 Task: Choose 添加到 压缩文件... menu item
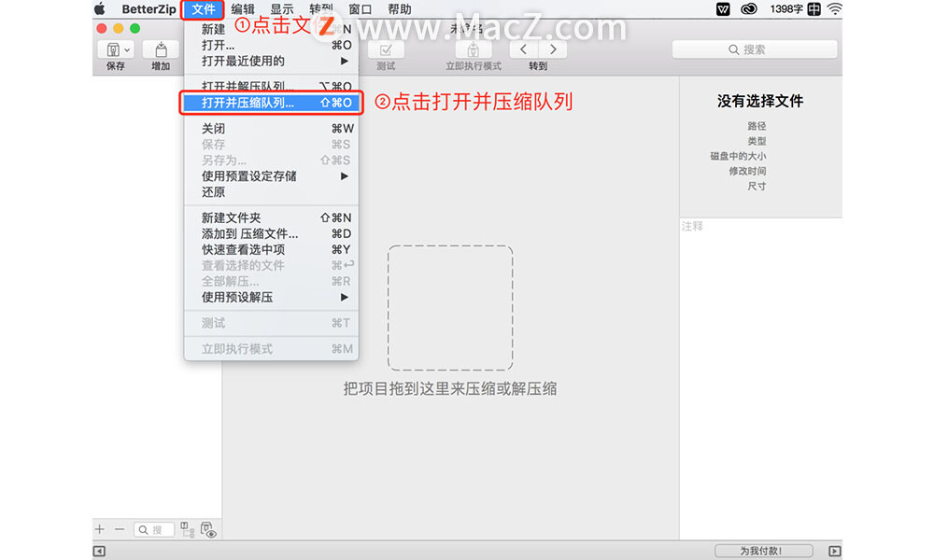tap(272, 233)
